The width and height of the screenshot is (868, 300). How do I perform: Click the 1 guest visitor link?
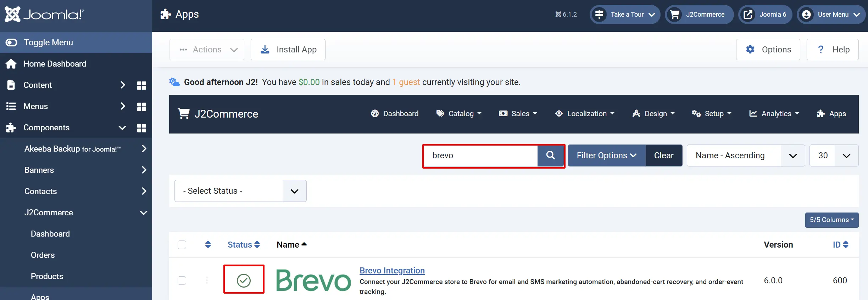coord(406,82)
